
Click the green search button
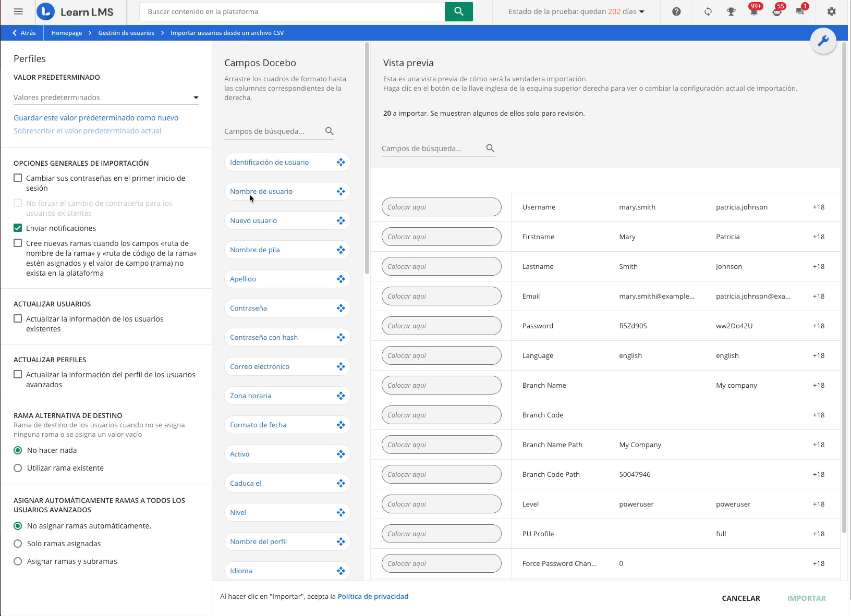[459, 11]
